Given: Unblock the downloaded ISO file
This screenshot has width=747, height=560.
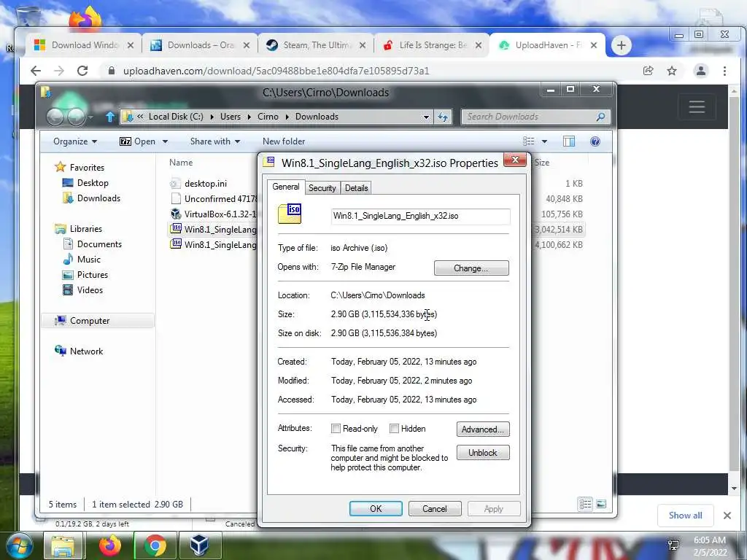Looking at the screenshot, I should point(483,452).
